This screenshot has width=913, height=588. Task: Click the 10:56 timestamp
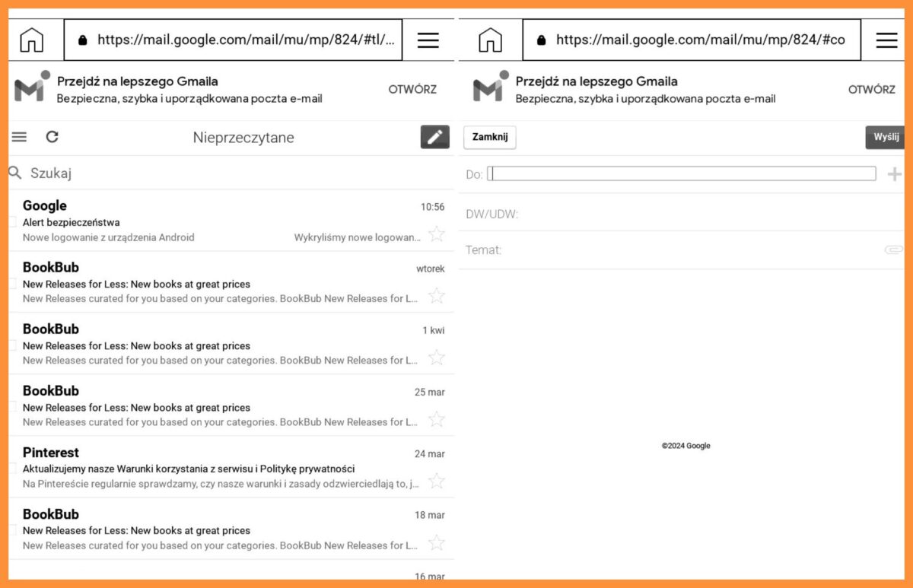tap(433, 207)
